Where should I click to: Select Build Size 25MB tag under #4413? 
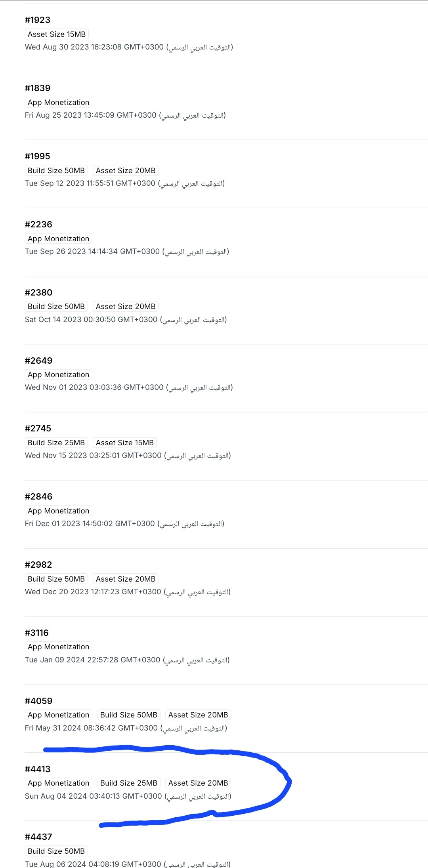[x=129, y=783]
